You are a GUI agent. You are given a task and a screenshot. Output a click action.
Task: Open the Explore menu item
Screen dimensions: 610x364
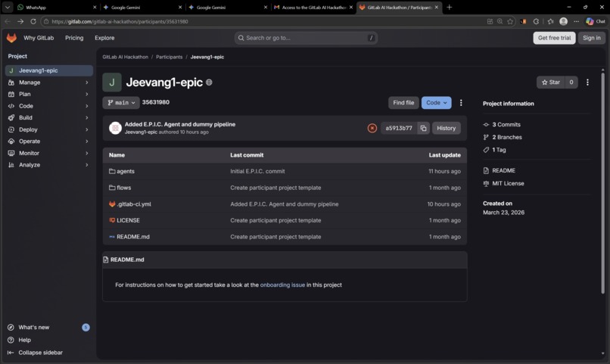tap(104, 38)
